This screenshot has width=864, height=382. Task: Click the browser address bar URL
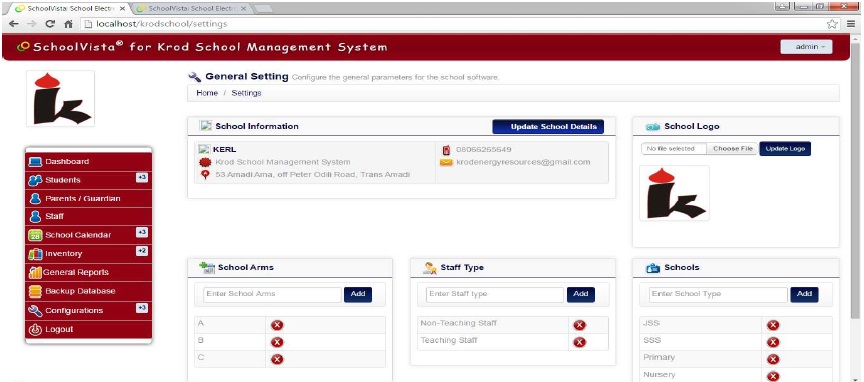tap(161, 24)
